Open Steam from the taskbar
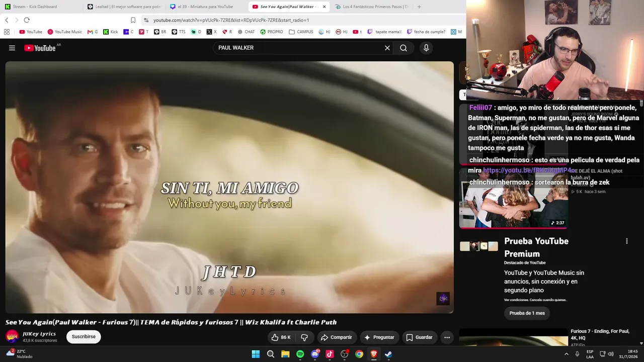Viewport: 644px width, 362px height. tap(388, 354)
